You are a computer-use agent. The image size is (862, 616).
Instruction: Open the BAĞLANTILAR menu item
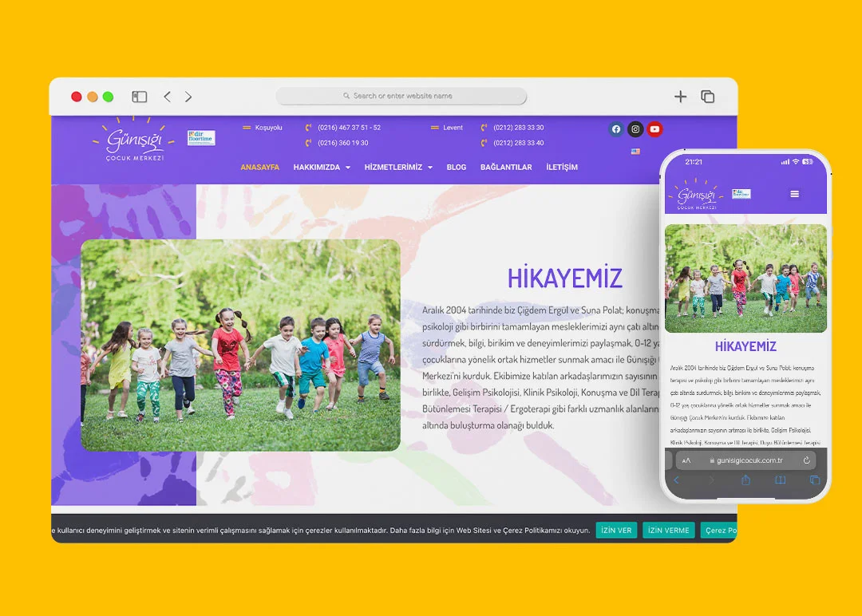[x=506, y=167]
